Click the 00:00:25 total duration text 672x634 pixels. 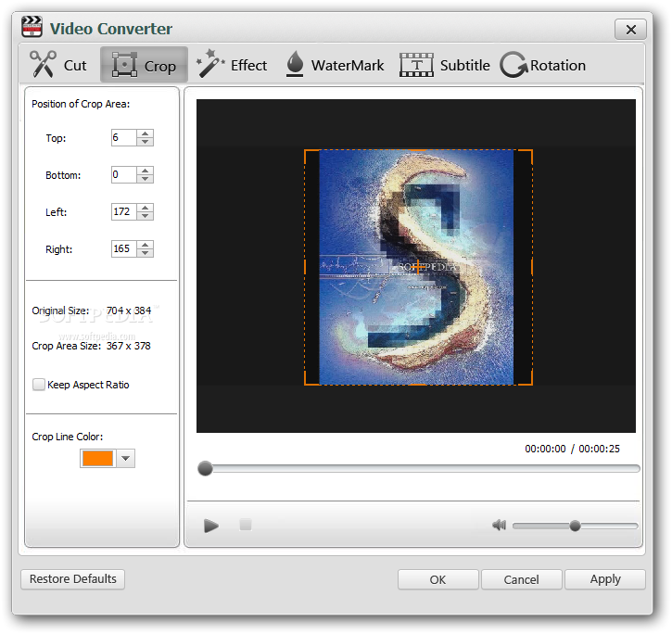click(x=599, y=449)
